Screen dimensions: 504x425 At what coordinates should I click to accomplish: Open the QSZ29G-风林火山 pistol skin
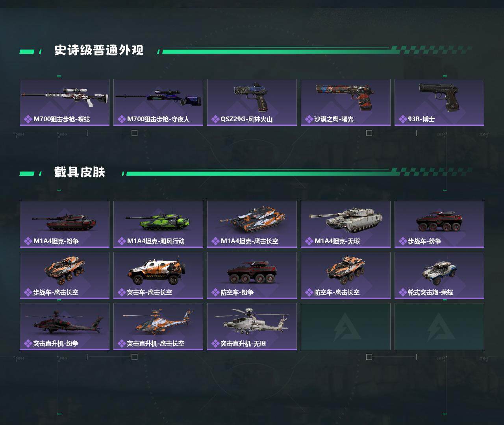tap(252, 102)
